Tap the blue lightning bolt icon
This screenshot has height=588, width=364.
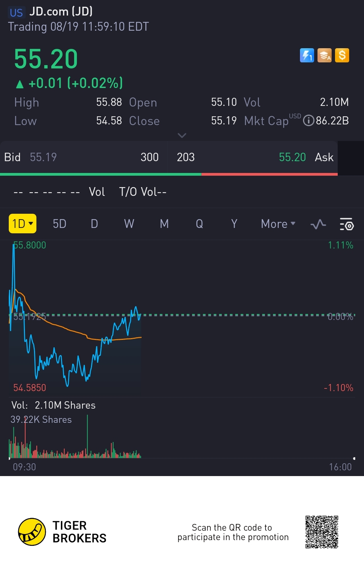[x=307, y=56]
